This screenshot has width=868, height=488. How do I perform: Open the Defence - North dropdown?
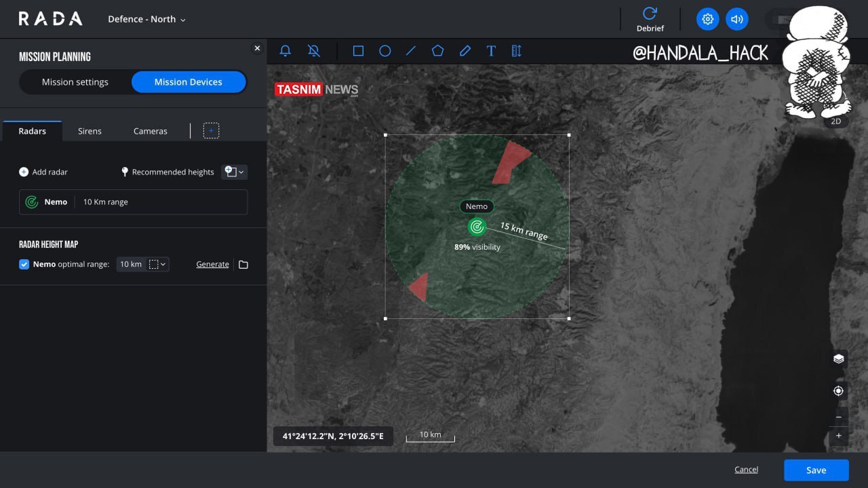pos(146,19)
